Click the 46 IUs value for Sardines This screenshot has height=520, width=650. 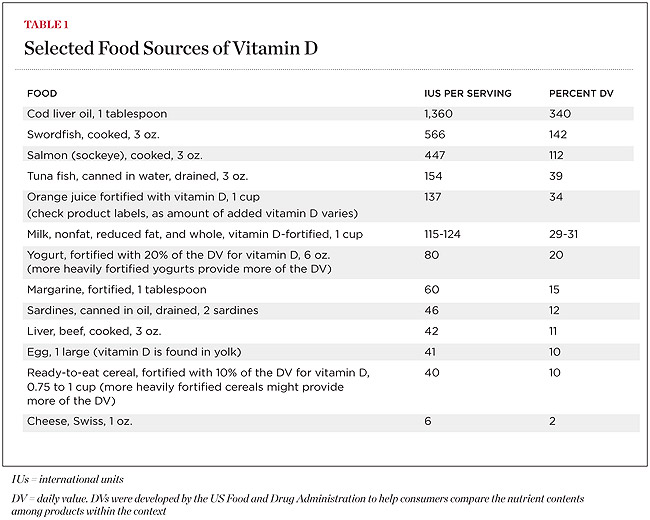(x=433, y=310)
